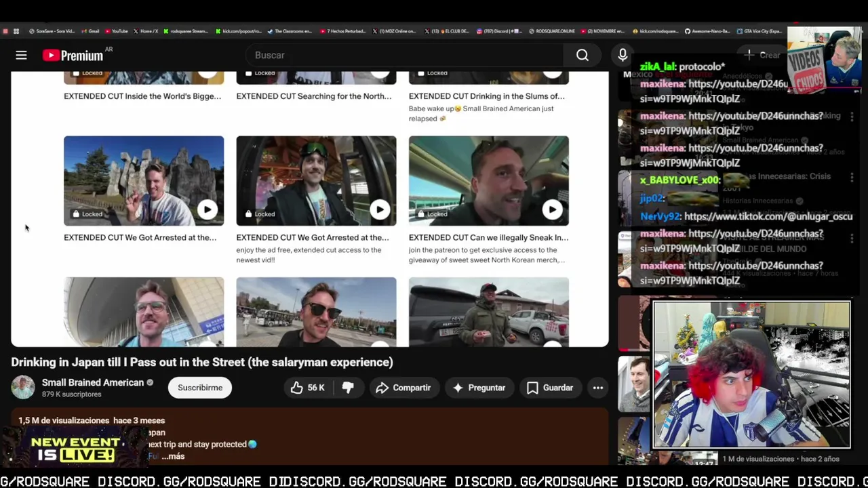Click the NEW EVENT IS LIVE banner
Screen dimensions: 868x488
pos(75,449)
